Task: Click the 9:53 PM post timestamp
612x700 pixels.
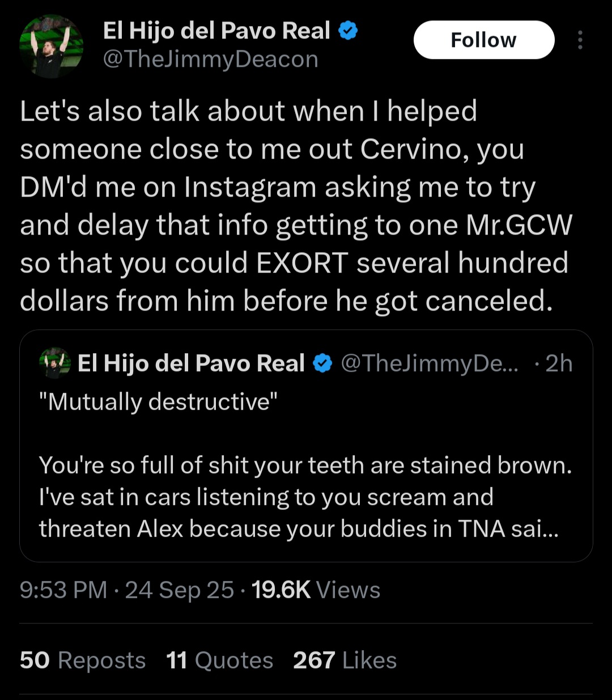Action: click(63, 590)
